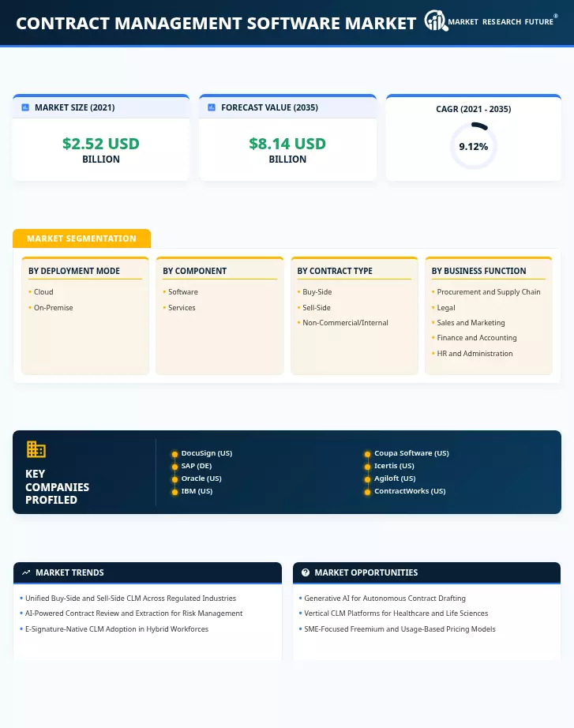The image size is (574, 728).
Task: Click Procurement and Supply Chain item
Action: 489,292
